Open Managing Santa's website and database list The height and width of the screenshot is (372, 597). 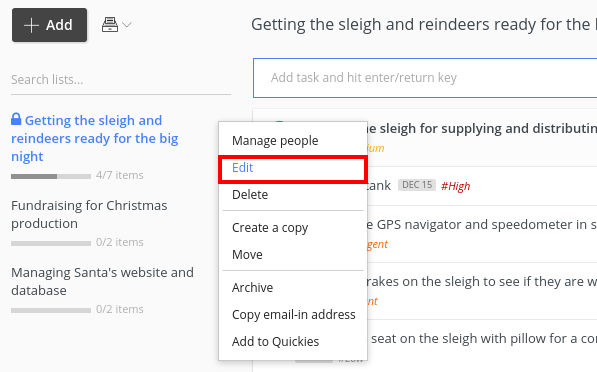[x=102, y=281]
